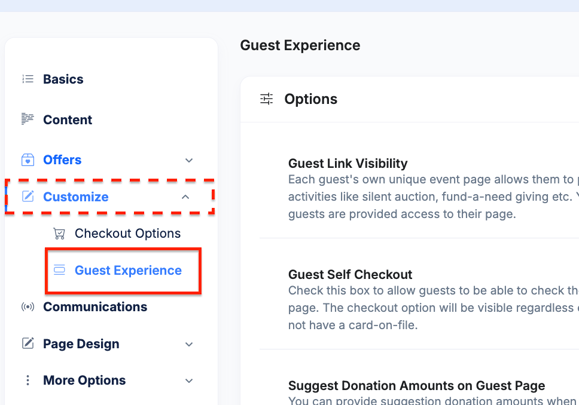Click the Offers gift box icon
This screenshot has height=405, width=579.
[28, 160]
